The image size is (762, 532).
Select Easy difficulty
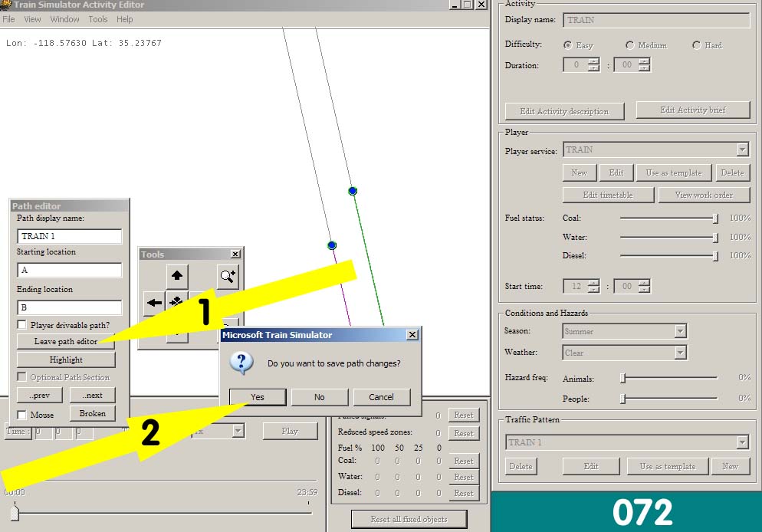click(567, 45)
